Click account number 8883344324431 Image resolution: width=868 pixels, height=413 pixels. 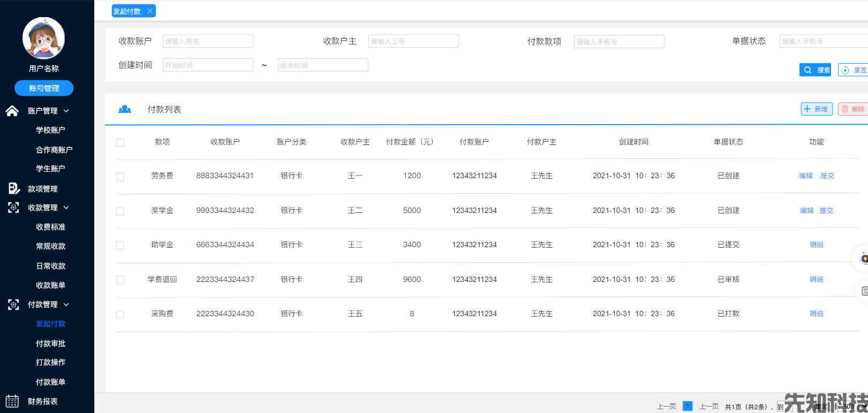[x=225, y=175]
